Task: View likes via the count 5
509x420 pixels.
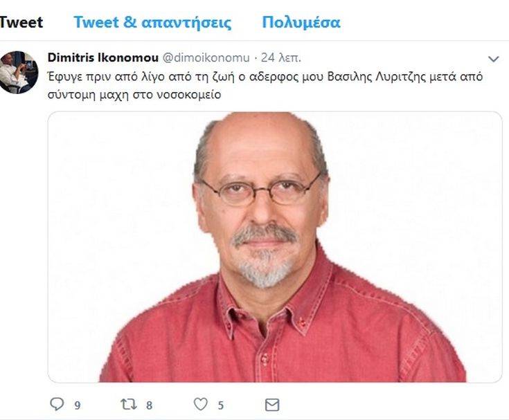Action: point(221,405)
